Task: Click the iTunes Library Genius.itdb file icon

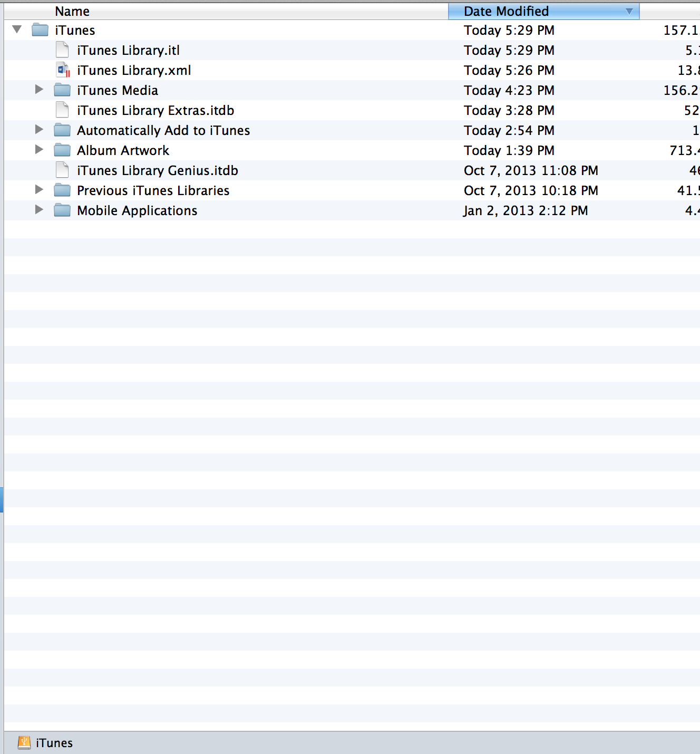Action: (x=62, y=170)
